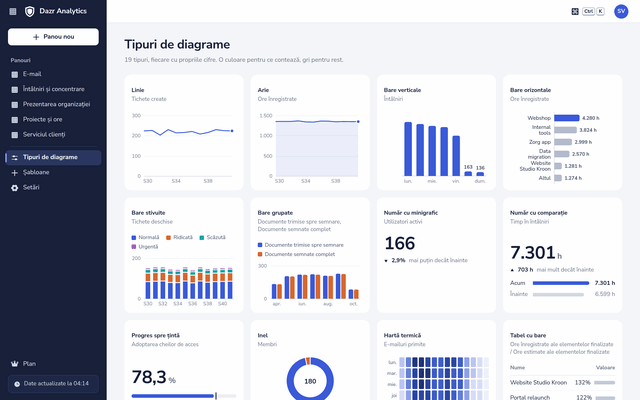Click the Arie chart card title
This screenshot has width=640, height=400.
click(x=263, y=90)
